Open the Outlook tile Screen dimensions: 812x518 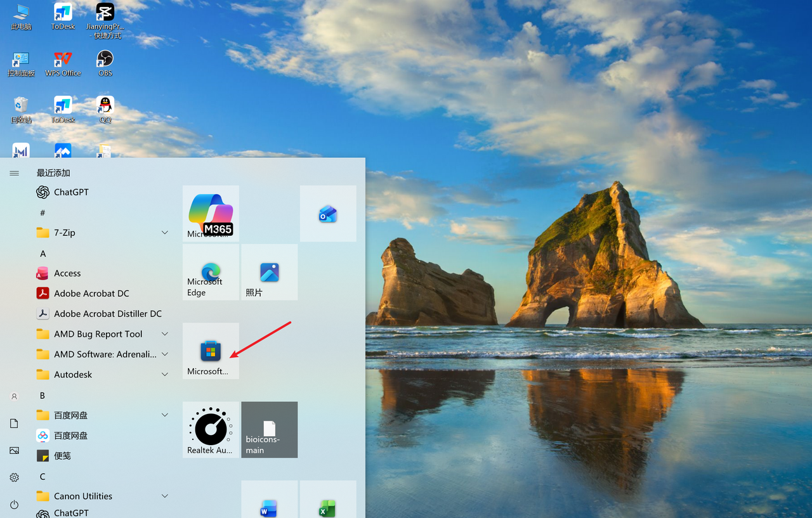coord(328,214)
